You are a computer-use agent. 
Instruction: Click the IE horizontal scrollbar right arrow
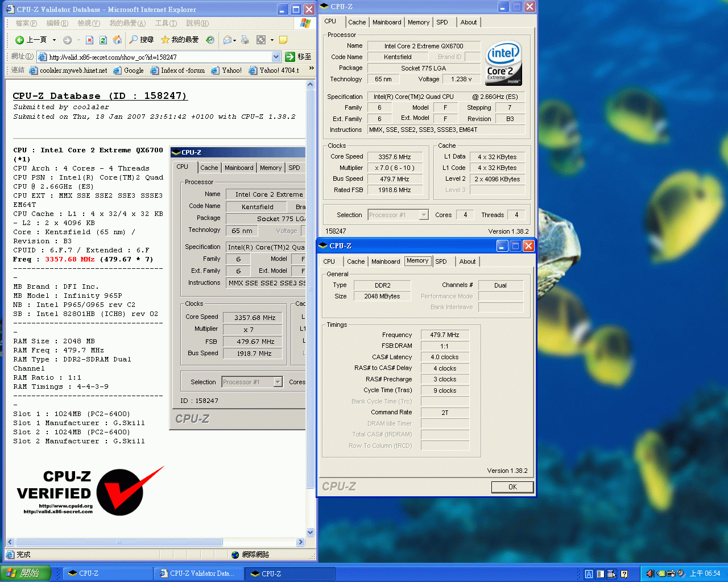tap(301, 542)
